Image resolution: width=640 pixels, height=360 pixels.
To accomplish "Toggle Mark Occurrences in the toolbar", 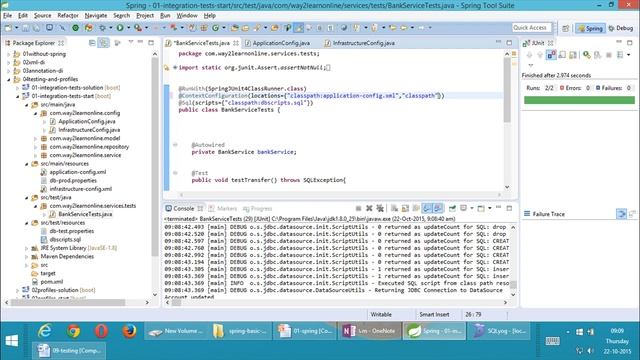I will point(299,28).
